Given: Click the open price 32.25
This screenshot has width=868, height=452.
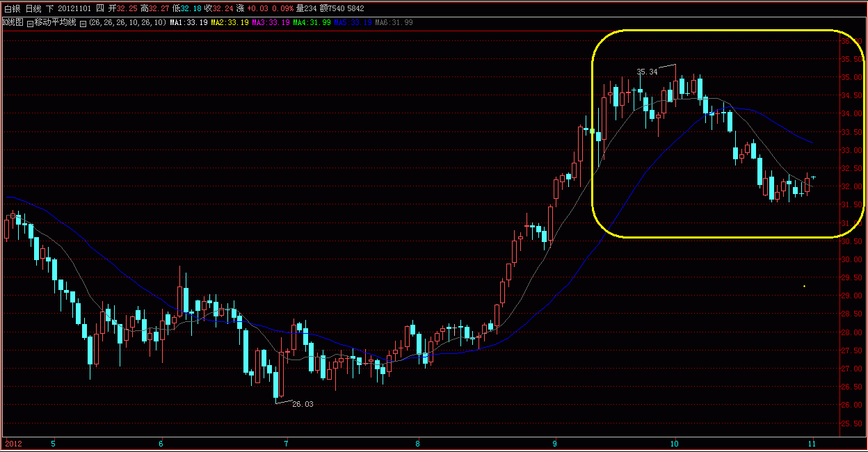Looking at the screenshot, I should pos(126,8).
